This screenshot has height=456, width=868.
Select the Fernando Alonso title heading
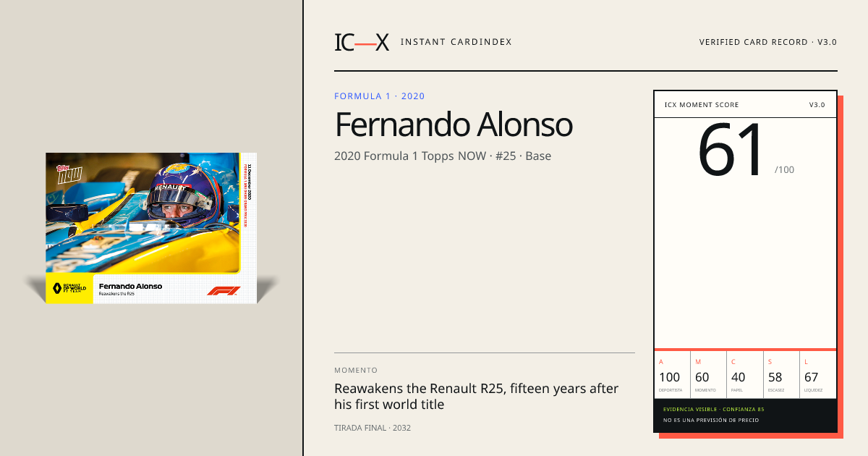[454, 124]
